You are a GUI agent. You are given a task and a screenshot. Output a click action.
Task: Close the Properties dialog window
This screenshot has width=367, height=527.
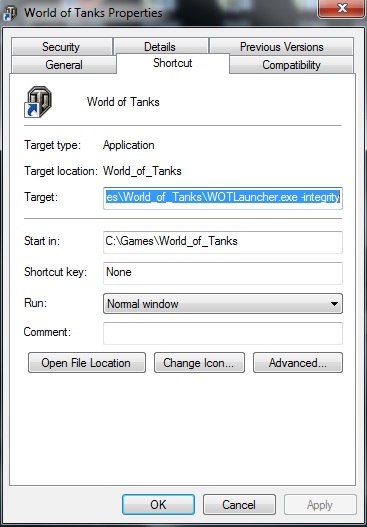coord(342,8)
